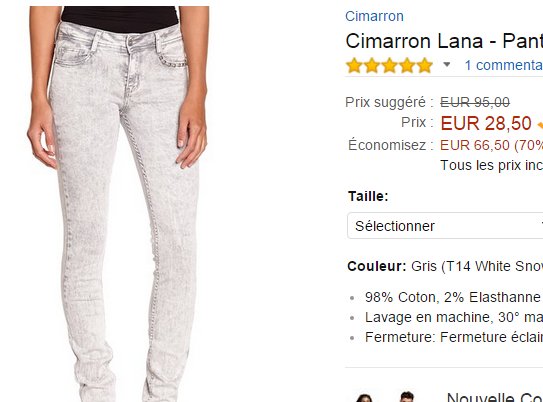Click the fifth yellow rating star
This screenshot has height=402, width=543.
pos(425,65)
